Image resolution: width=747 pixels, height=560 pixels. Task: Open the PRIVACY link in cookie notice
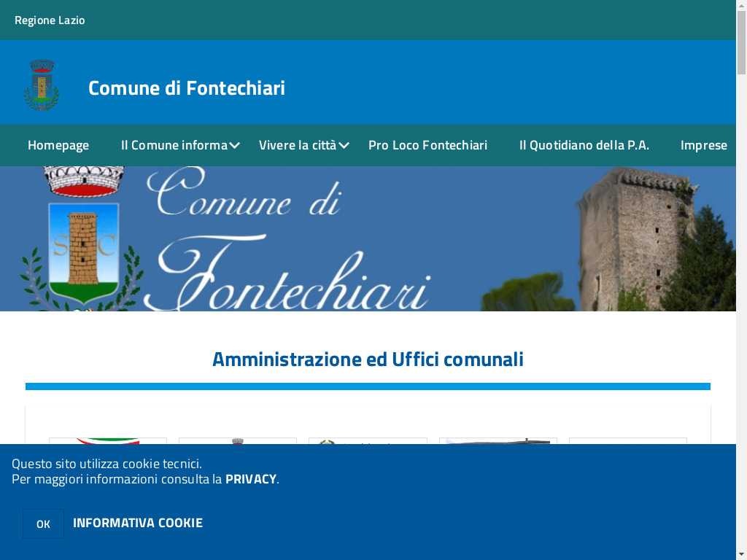(250, 479)
